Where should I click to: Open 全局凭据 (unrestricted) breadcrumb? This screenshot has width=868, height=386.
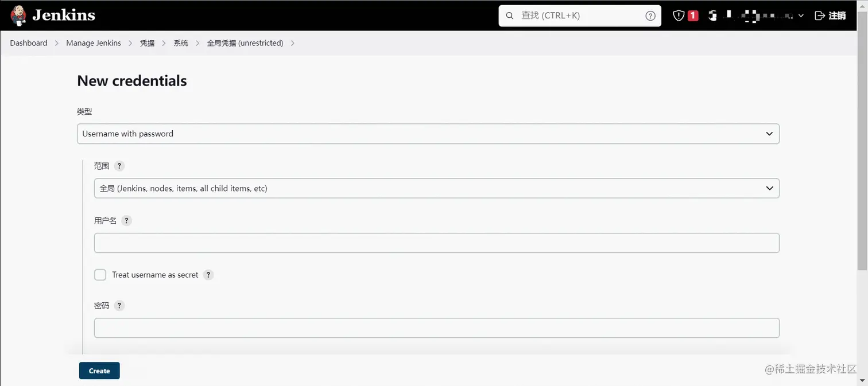[x=245, y=43]
